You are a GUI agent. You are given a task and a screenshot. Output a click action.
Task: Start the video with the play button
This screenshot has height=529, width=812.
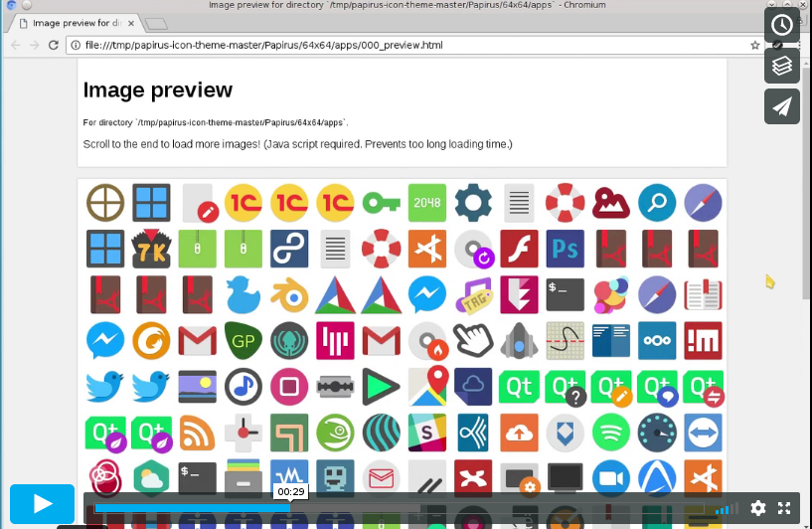tap(42, 503)
